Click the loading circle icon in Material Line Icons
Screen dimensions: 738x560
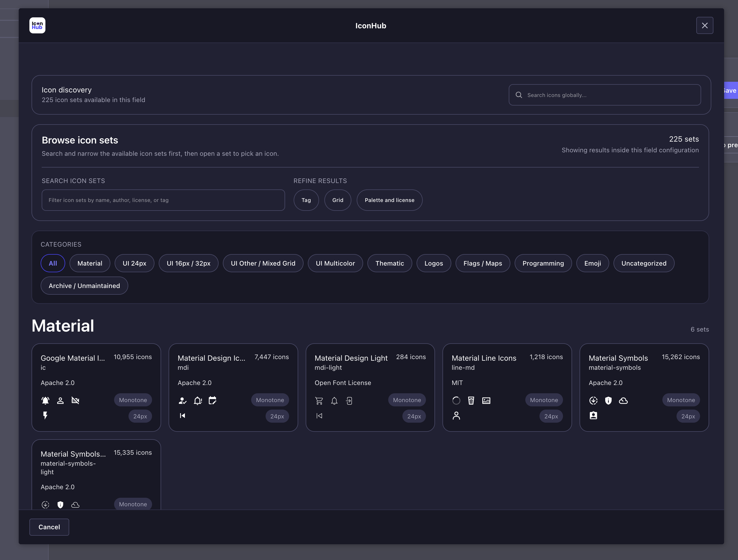[x=456, y=400]
